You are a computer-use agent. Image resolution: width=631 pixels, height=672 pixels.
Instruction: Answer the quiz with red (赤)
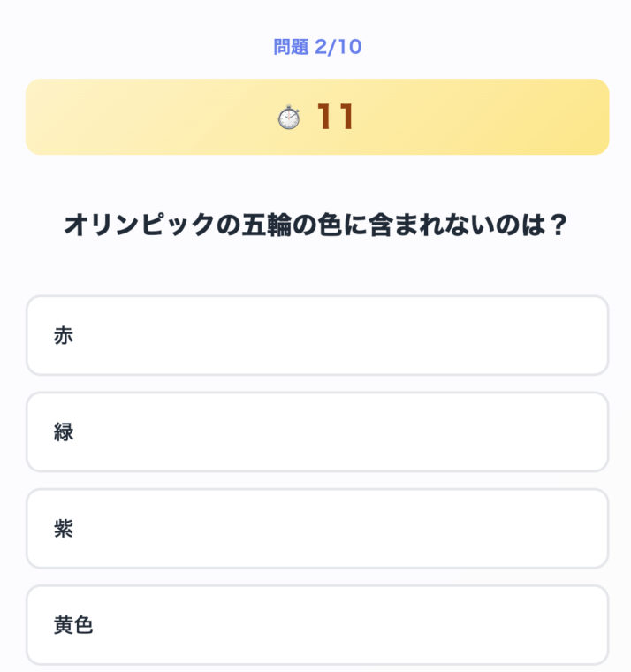tap(317, 336)
